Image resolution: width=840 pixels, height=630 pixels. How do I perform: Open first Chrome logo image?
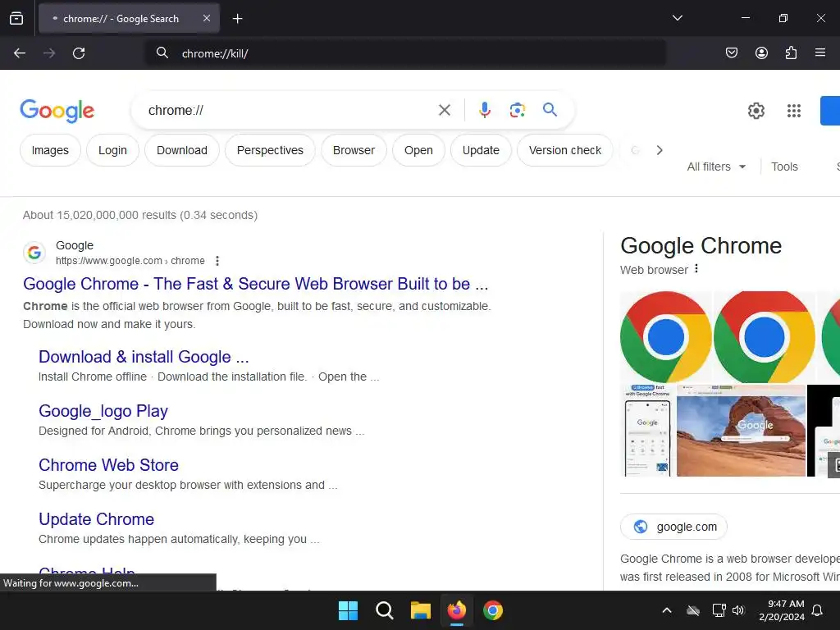(x=665, y=337)
